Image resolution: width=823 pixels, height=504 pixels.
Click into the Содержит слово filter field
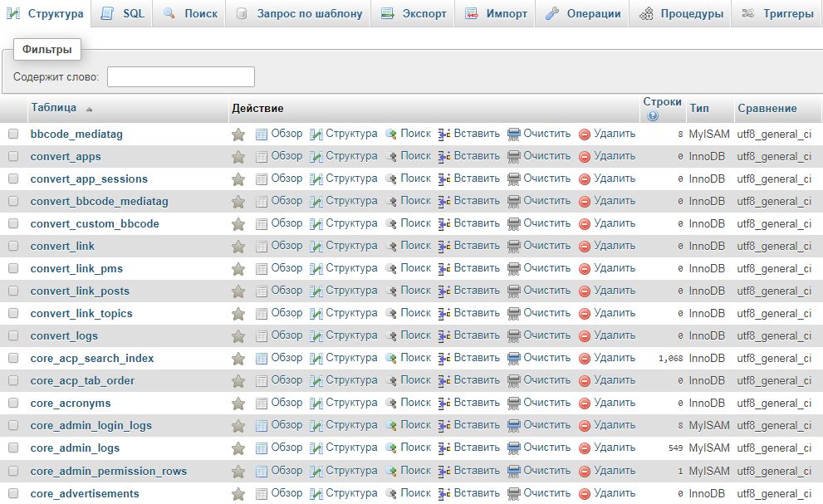pos(181,76)
